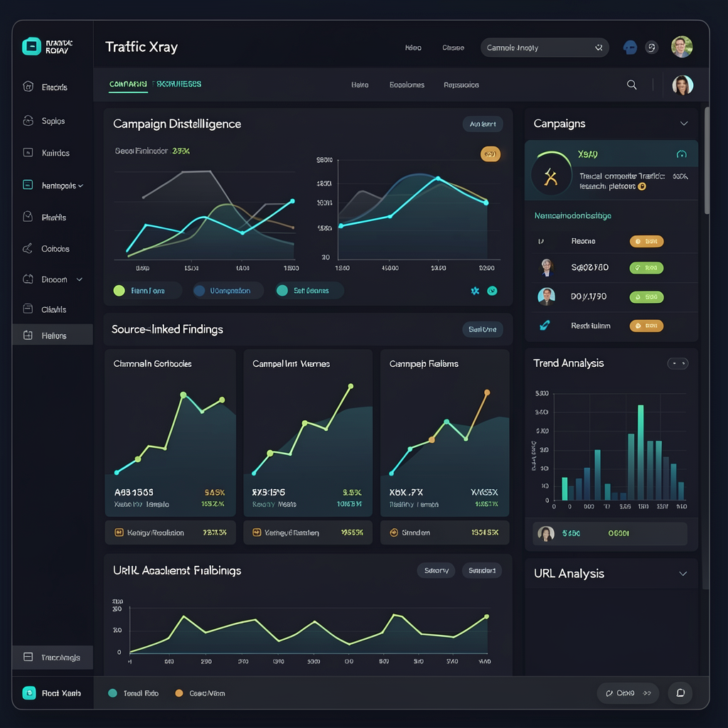Click the Ckxo button in footer
The height and width of the screenshot is (728, 728).
[x=628, y=692]
